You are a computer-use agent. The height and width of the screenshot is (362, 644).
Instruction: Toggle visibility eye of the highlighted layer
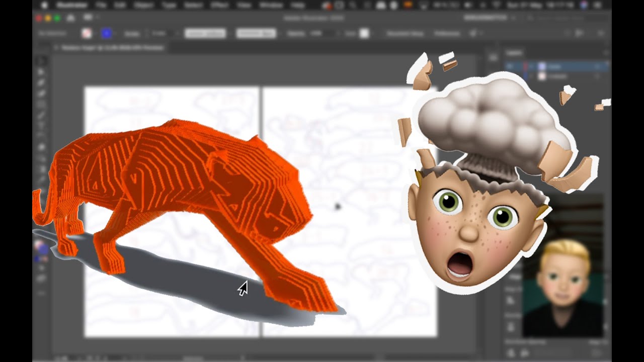tap(509, 66)
